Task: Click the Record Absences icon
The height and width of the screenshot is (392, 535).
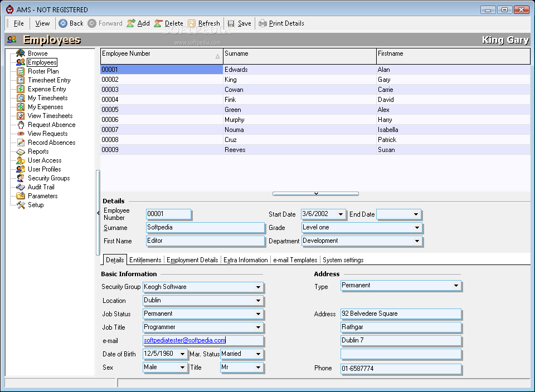Action: pyautogui.click(x=21, y=143)
